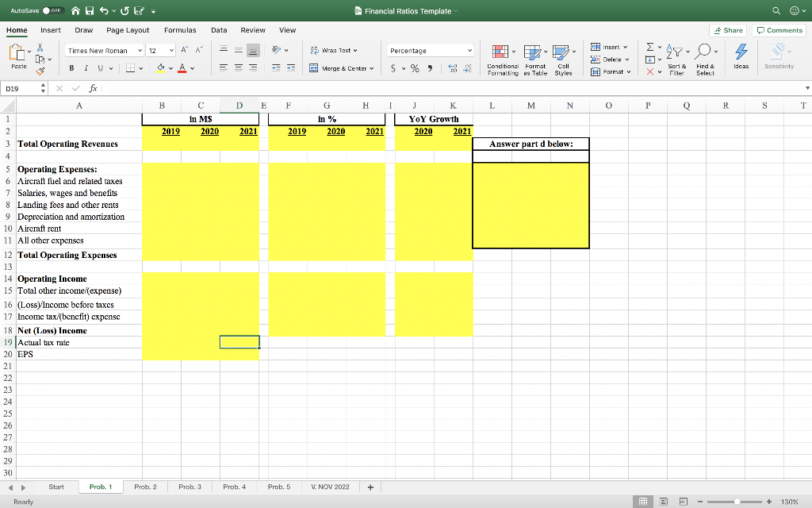Open text orientation options
This screenshot has width=812, height=508.
click(280, 50)
